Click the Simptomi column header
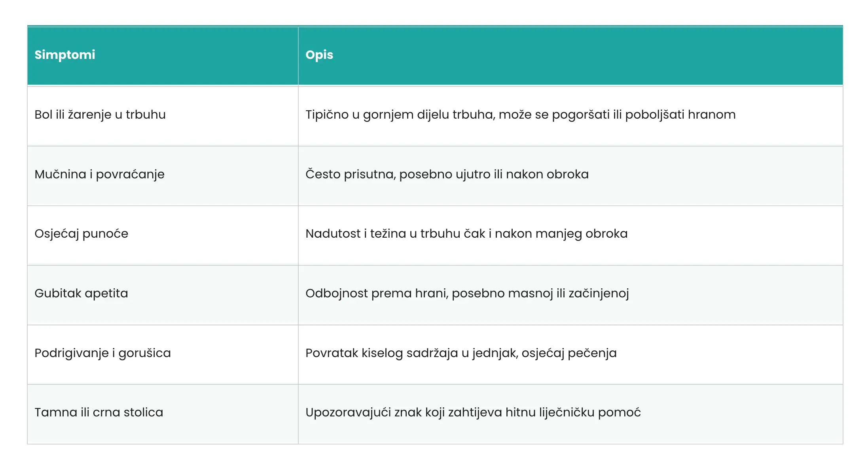Screen dimensions: 868x469 pos(65,55)
